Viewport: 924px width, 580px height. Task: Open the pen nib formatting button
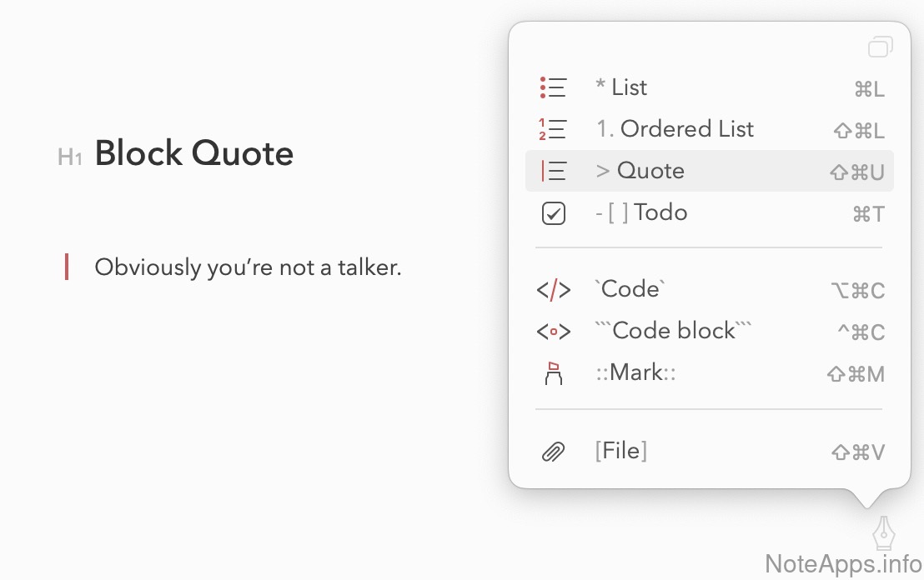click(882, 532)
